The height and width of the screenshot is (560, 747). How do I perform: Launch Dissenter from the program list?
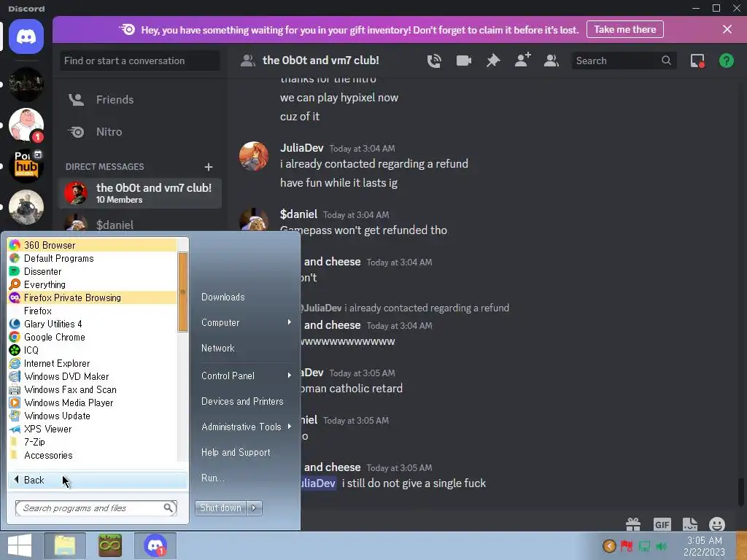(92, 271)
